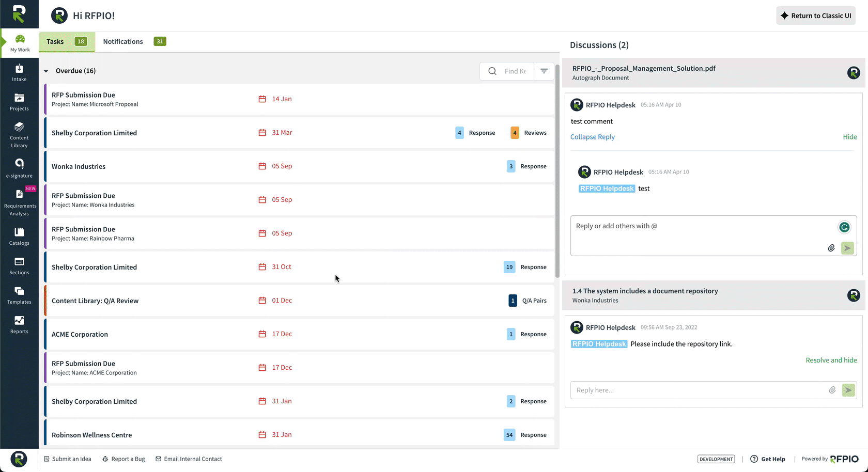Click the search magnifier icon

click(492, 71)
